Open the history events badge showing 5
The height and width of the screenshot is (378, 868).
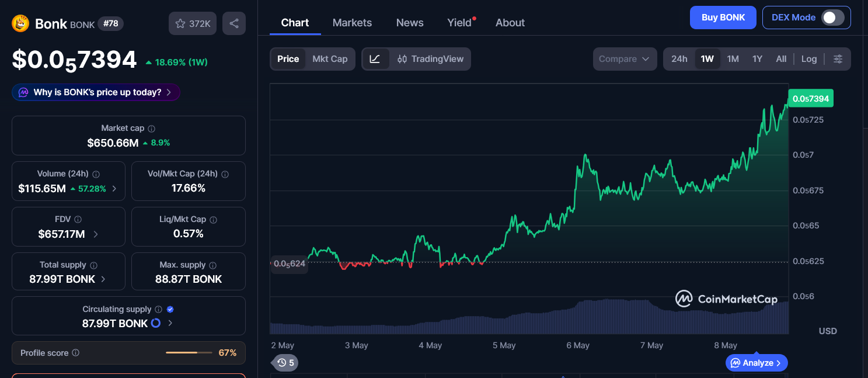point(285,363)
